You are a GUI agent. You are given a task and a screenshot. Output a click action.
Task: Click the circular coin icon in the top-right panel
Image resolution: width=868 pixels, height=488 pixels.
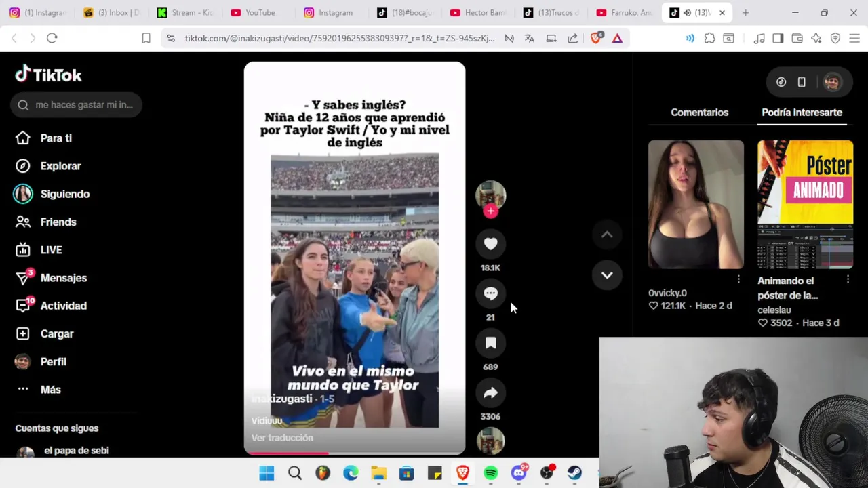click(x=781, y=82)
